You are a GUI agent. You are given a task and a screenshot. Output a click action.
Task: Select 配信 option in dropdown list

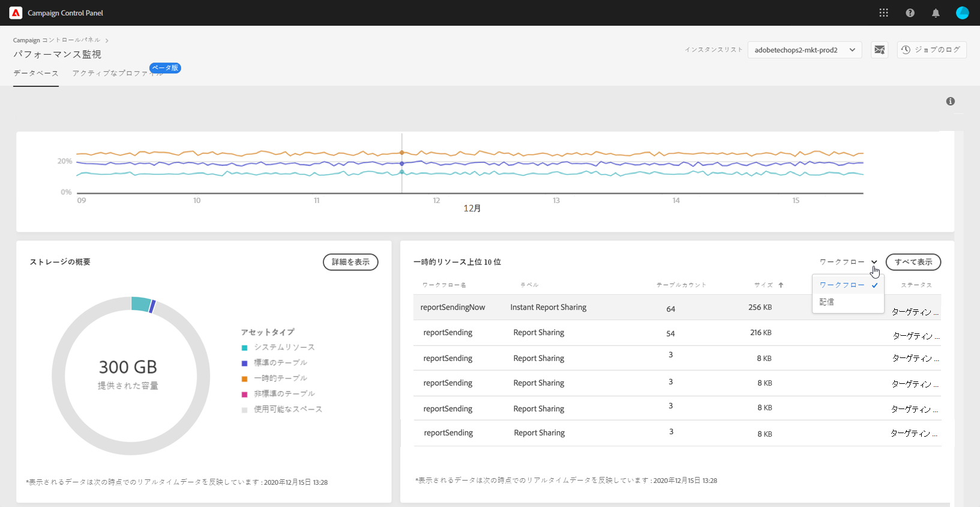[x=848, y=302]
